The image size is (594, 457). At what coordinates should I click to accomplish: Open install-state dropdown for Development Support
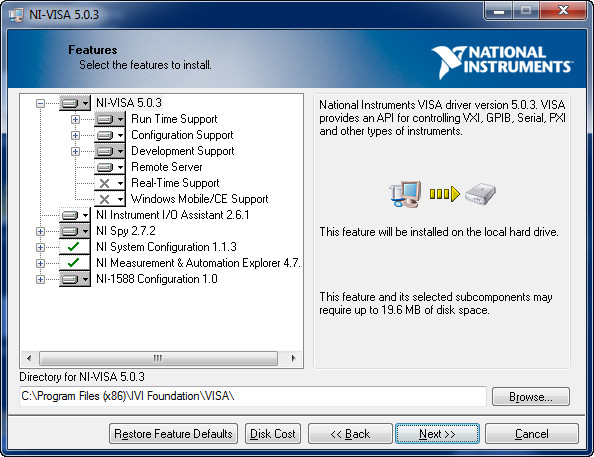[109, 151]
